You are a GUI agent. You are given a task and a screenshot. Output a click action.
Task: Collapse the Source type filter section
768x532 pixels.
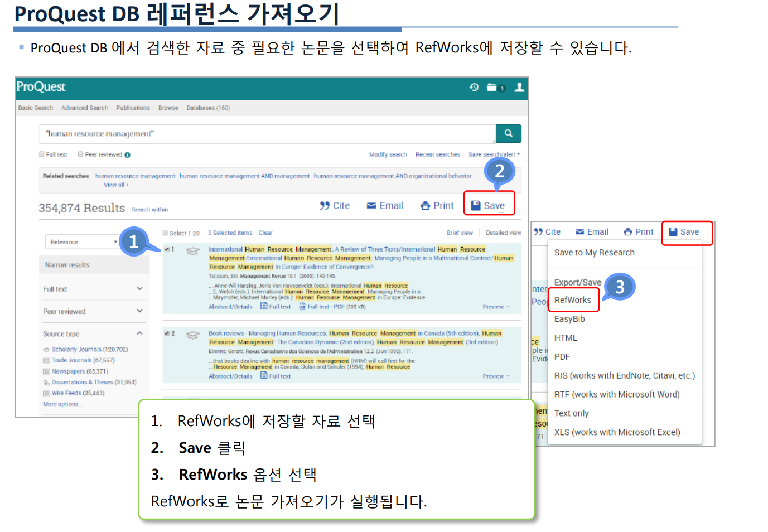[139, 333]
